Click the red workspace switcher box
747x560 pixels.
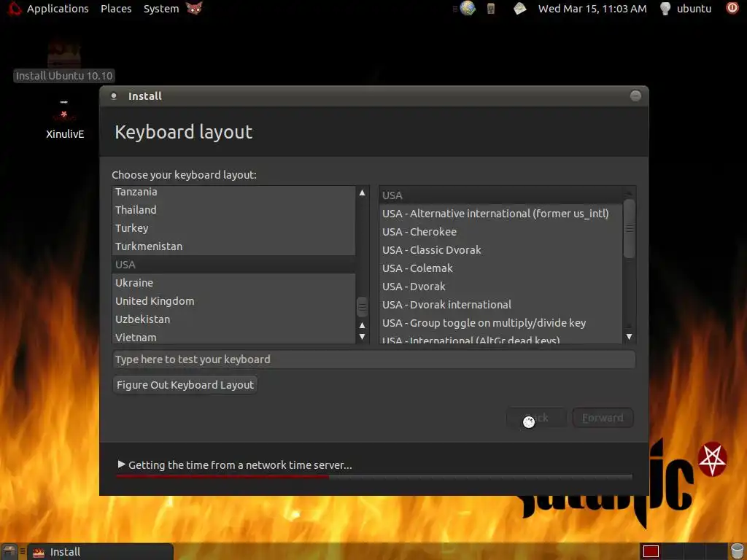[651, 551]
